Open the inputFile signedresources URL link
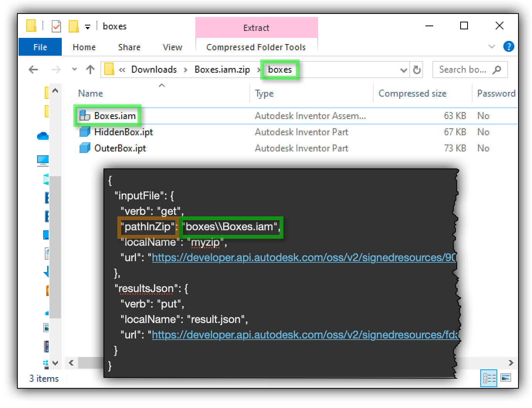532x408 pixels. pos(304,258)
